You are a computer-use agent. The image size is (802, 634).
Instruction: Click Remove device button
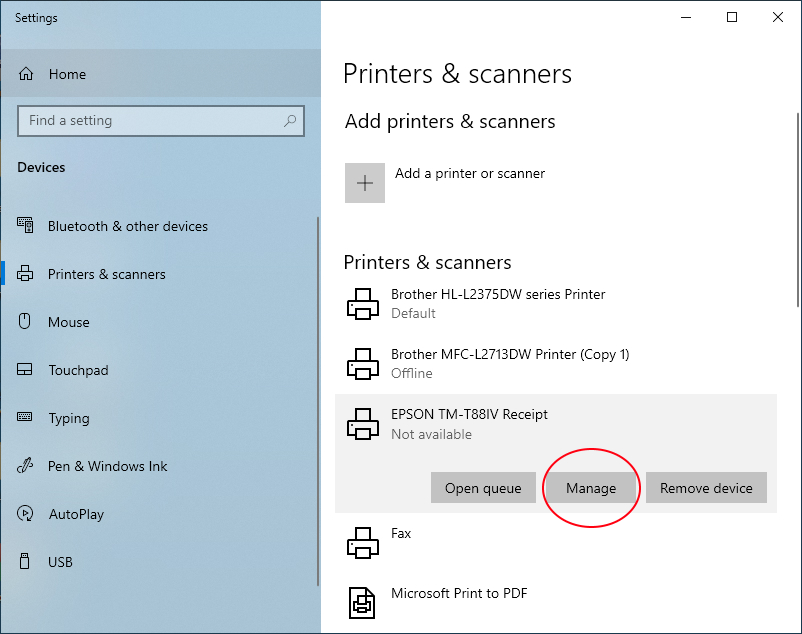[x=706, y=488]
